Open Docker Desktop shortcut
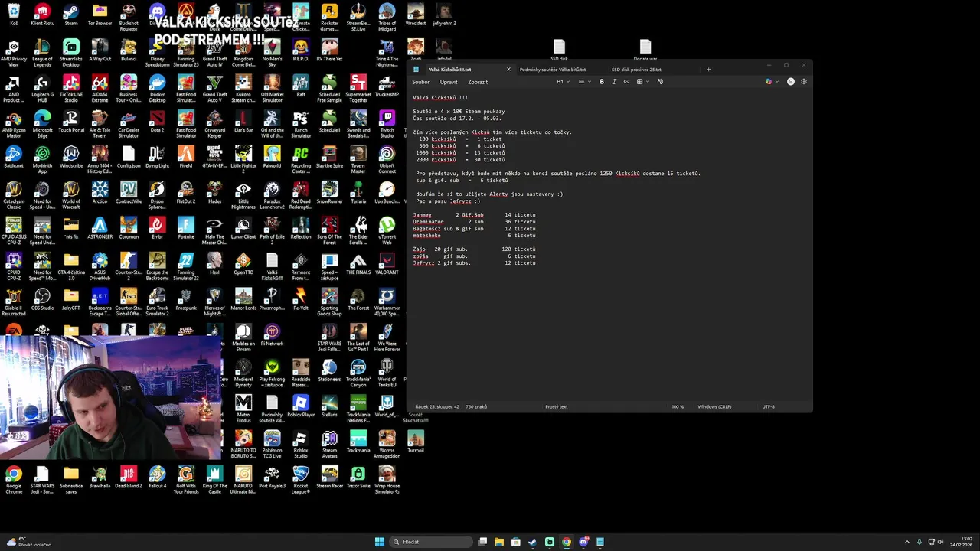Screen dimensions: 980x551 (157, 89)
